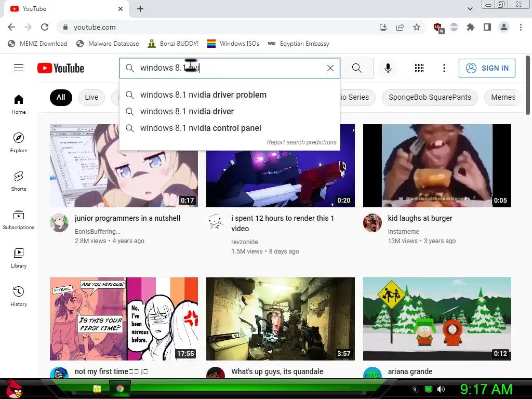Open the taskbar file explorer icon
The image size is (532, 399).
tap(97, 389)
